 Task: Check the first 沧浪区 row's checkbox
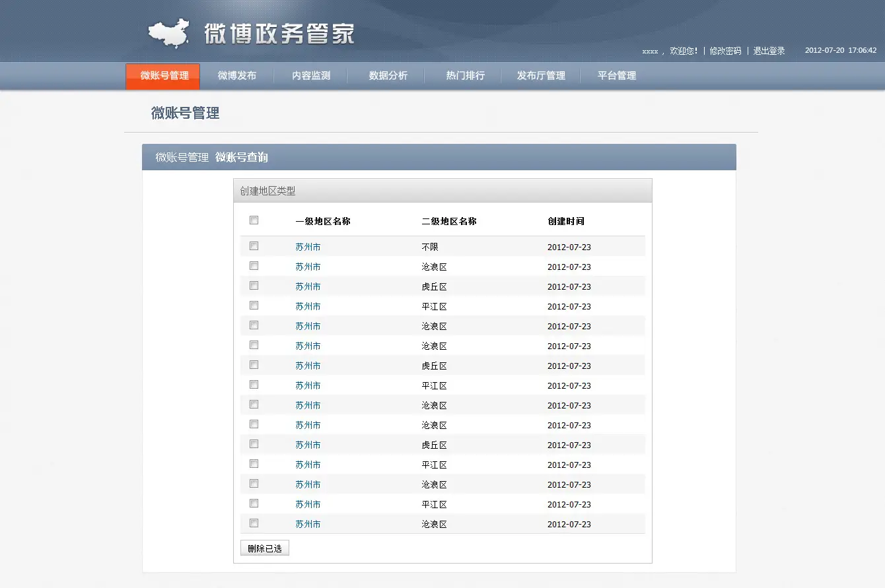(254, 266)
